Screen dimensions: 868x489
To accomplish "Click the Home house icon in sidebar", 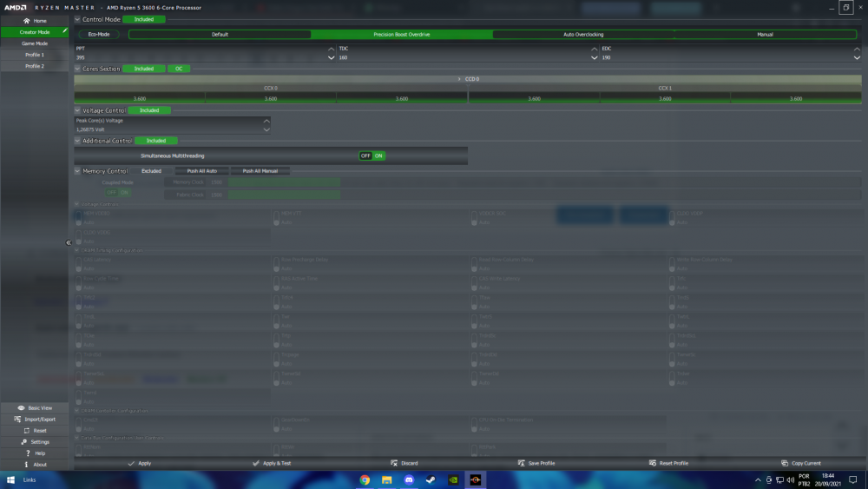I will coord(26,20).
